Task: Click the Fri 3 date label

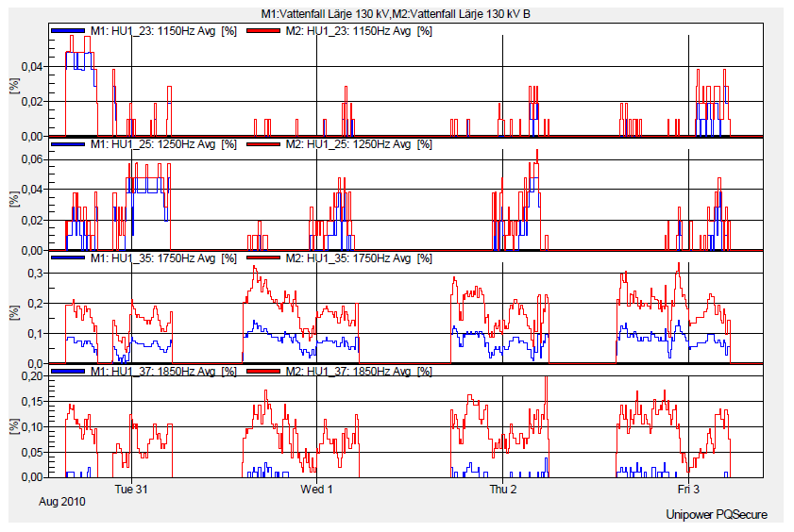Action: [688, 490]
